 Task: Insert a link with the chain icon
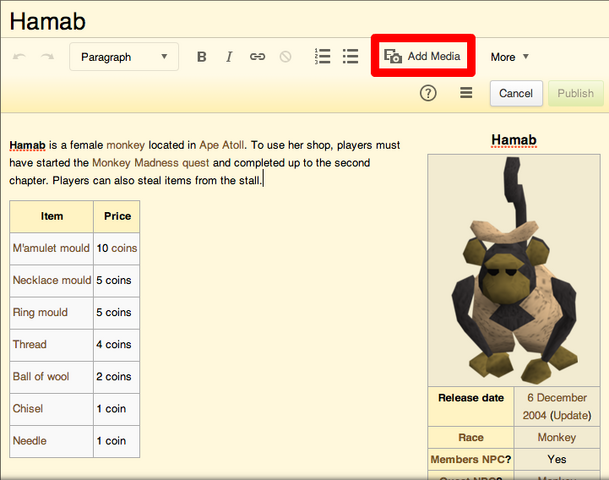coord(257,57)
